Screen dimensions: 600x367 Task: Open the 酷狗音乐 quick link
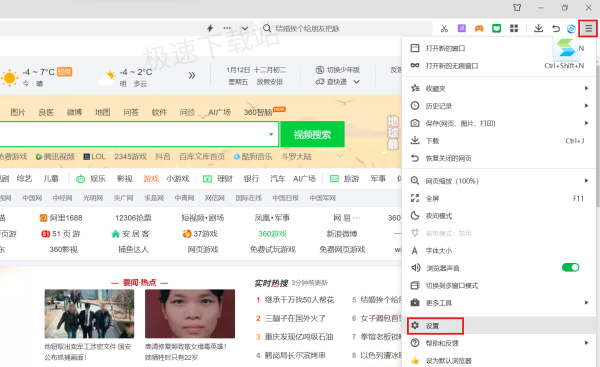[253, 157]
